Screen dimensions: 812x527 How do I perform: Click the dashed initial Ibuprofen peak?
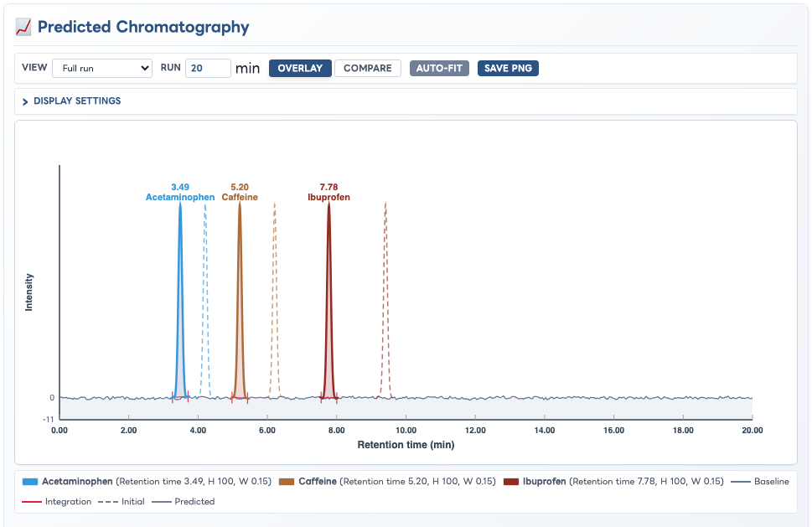pyautogui.click(x=385, y=300)
